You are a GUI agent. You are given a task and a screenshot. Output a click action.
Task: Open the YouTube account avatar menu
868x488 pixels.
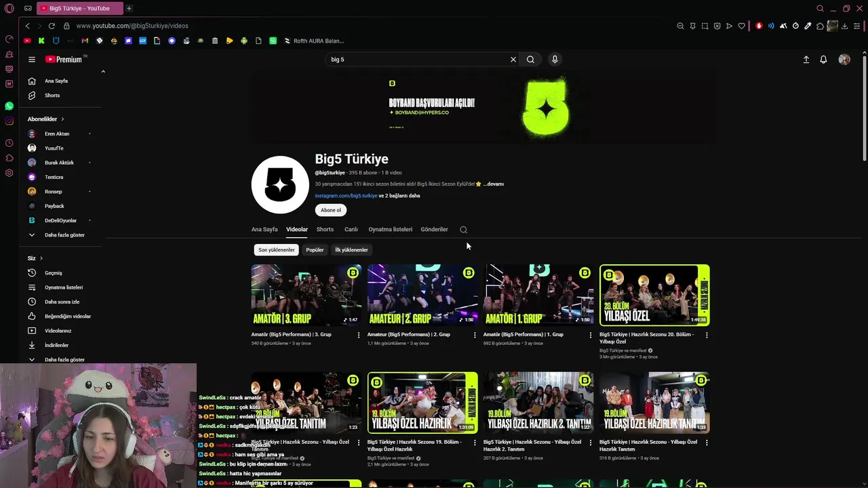844,60
